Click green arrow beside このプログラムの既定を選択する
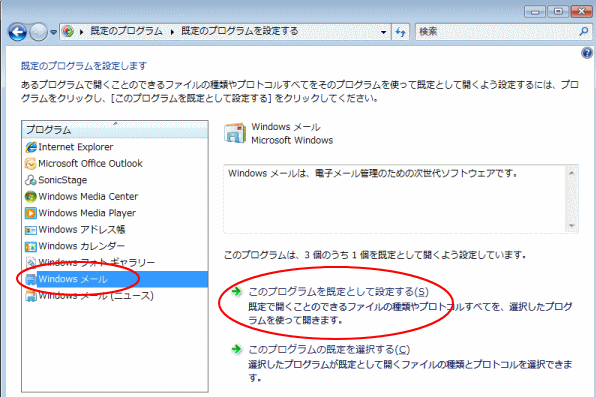 coord(236,349)
